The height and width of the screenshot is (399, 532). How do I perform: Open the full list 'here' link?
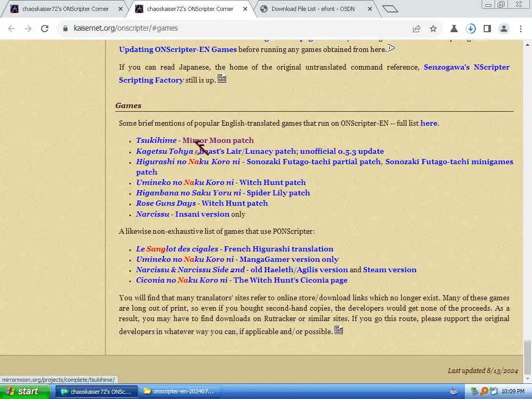coord(429,123)
